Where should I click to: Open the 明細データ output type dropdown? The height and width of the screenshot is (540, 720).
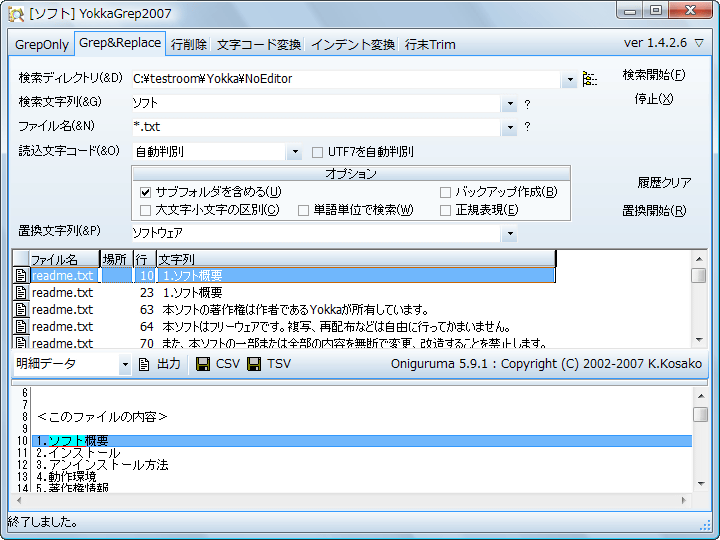[125, 365]
